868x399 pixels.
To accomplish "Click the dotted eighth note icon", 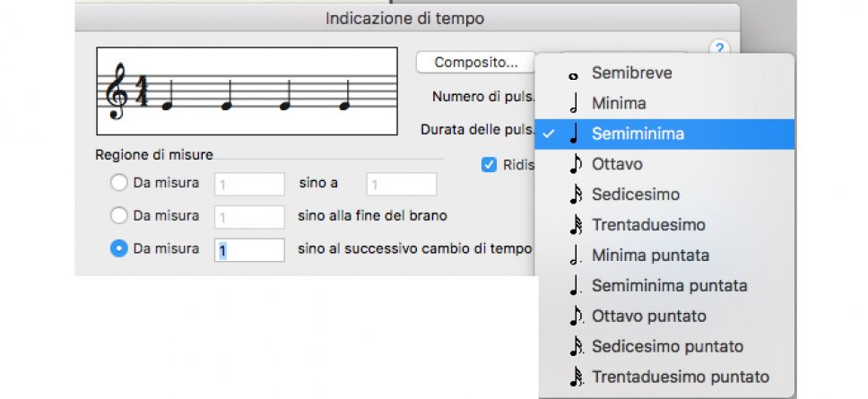I will click(x=575, y=317).
